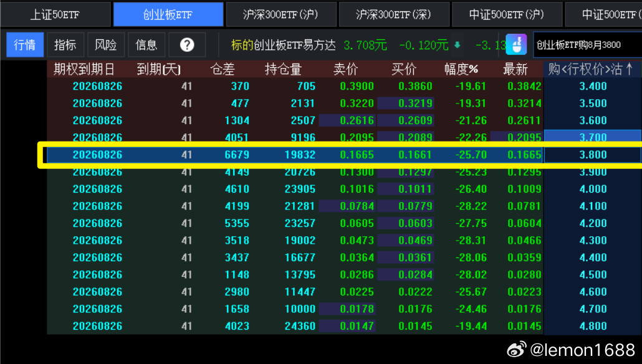
Task: Open the 沪深300ETF(沪) tab
Action: point(281,15)
